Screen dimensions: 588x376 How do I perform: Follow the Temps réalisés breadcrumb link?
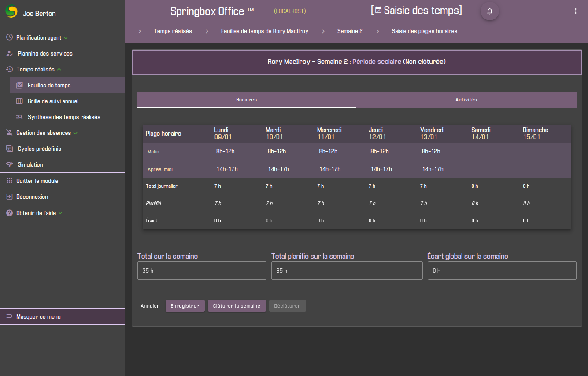click(173, 31)
